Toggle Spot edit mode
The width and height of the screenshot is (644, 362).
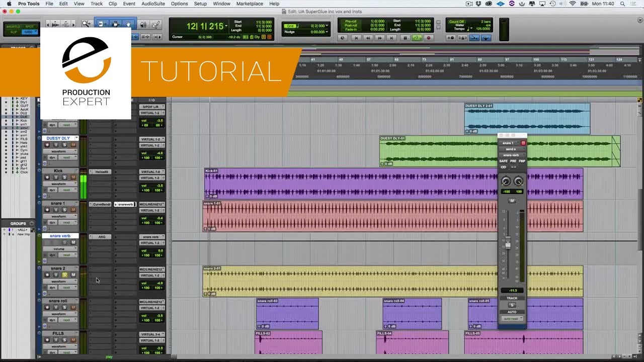pyautogui.click(x=29, y=26)
